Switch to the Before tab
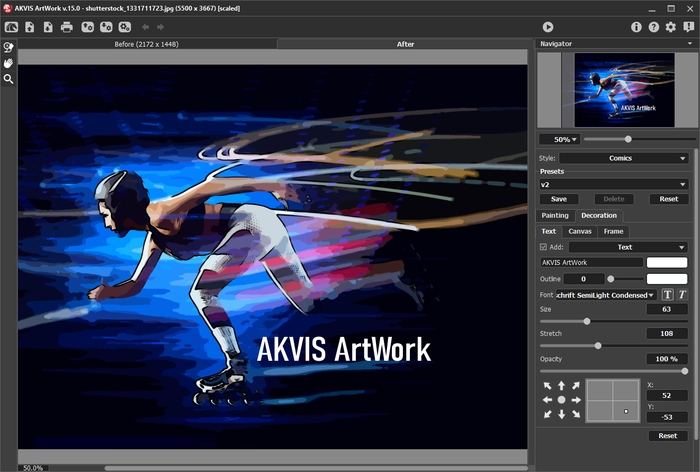 point(146,44)
